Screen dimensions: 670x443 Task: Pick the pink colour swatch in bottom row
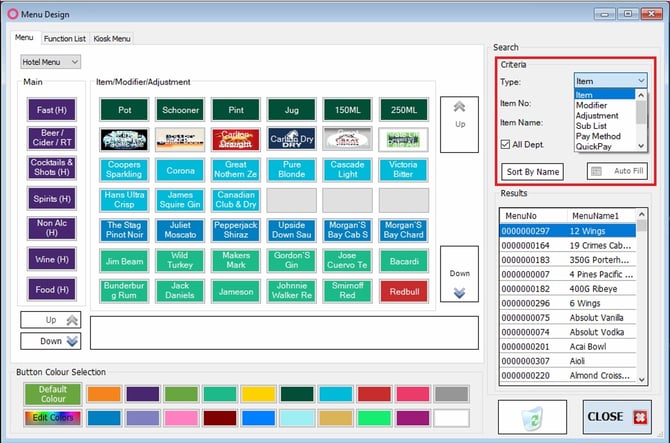click(181, 418)
